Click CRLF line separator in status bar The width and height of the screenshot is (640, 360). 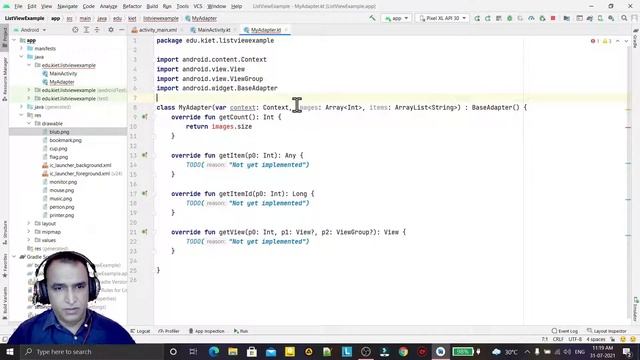[x=558, y=339]
